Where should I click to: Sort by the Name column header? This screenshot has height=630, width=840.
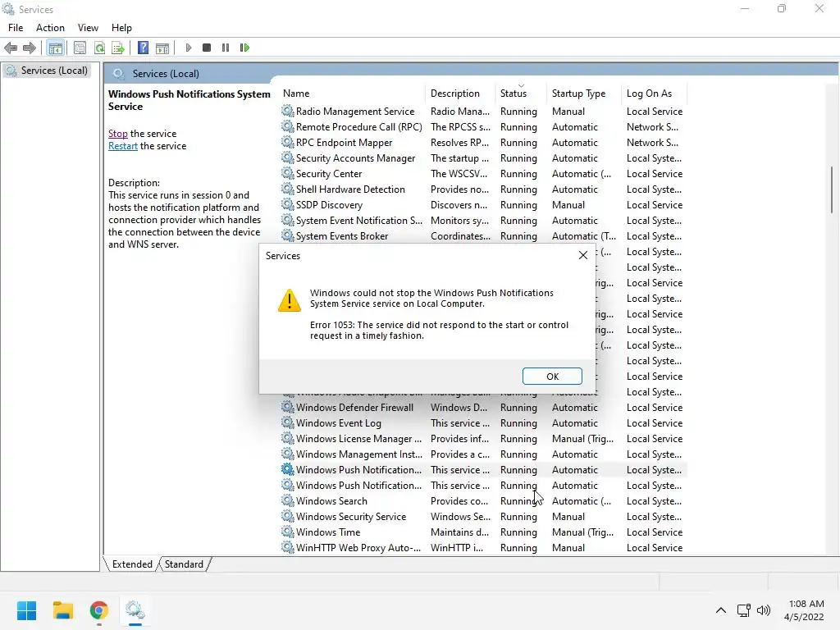pyautogui.click(x=353, y=94)
